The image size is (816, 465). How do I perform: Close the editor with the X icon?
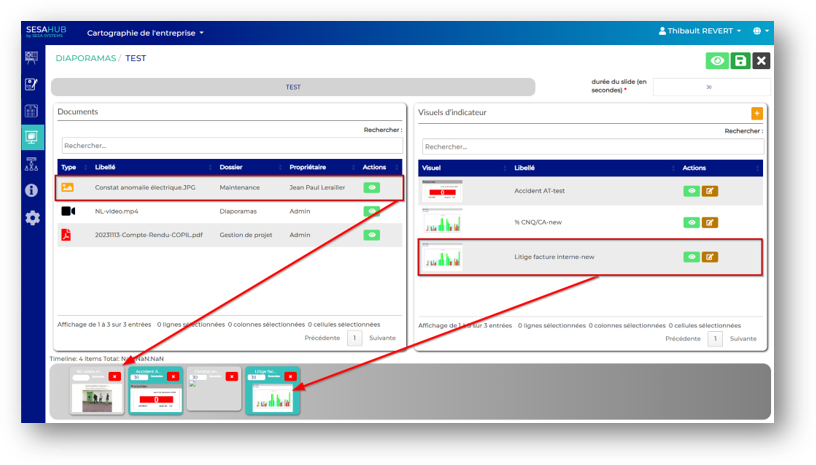point(762,61)
